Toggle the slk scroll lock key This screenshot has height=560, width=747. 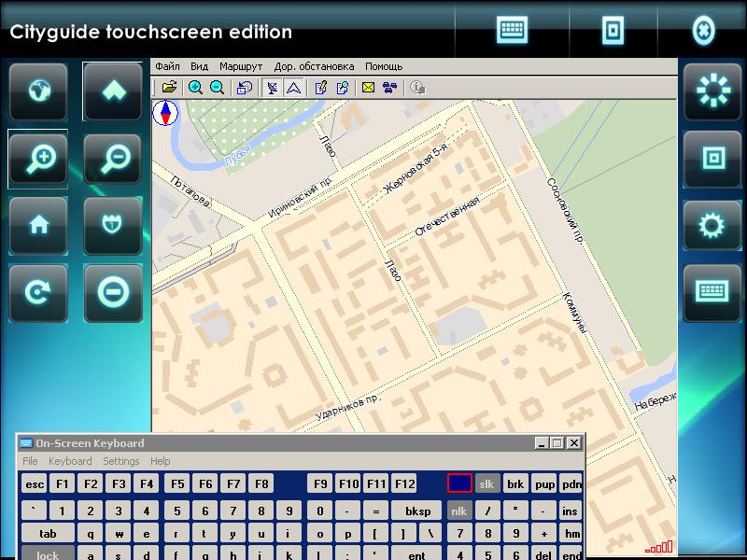[486, 483]
